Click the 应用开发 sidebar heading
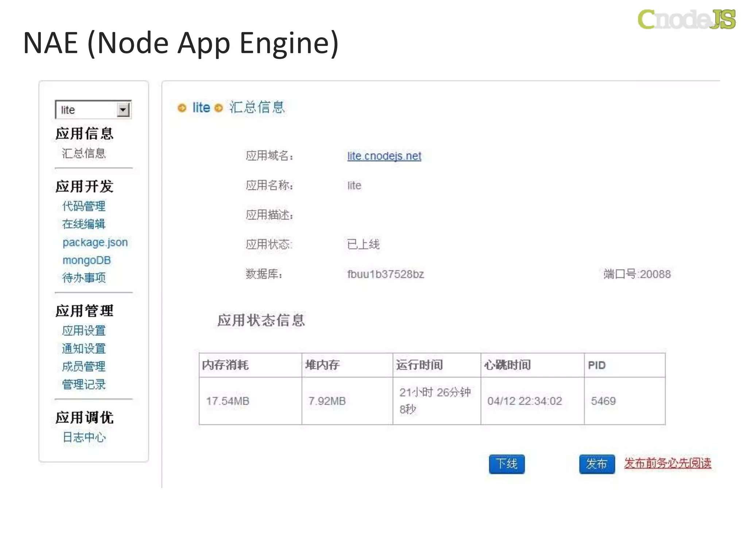This screenshot has width=747, height=560. click(x=85, y=186)
